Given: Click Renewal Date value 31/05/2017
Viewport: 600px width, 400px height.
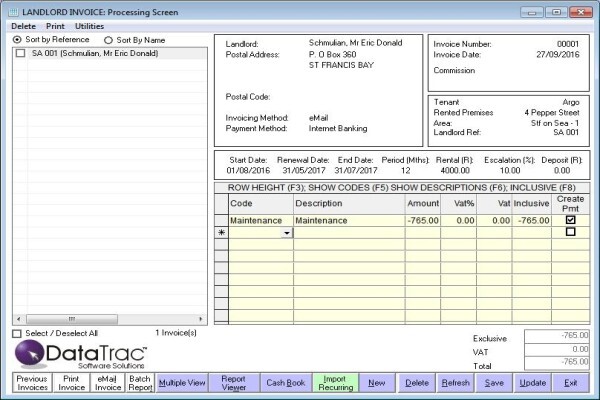Looking at the screenshot, I should (304, 170).
